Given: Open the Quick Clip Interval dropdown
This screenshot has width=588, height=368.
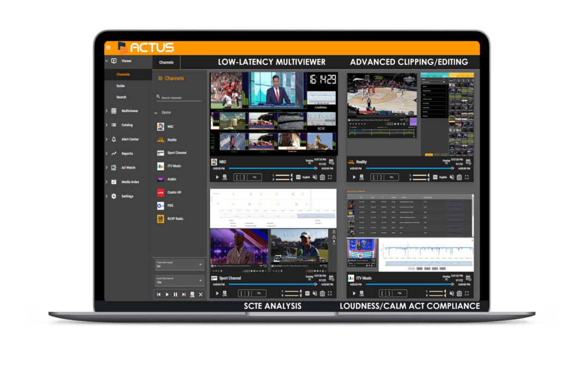Looking at the screenshot, I should coord(179,280).
